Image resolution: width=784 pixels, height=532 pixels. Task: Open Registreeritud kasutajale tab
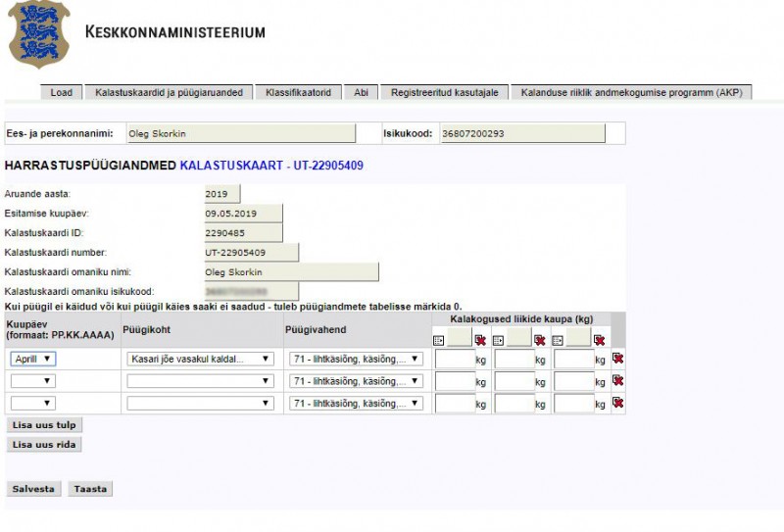pyautogui.click(x=445, y=92)
